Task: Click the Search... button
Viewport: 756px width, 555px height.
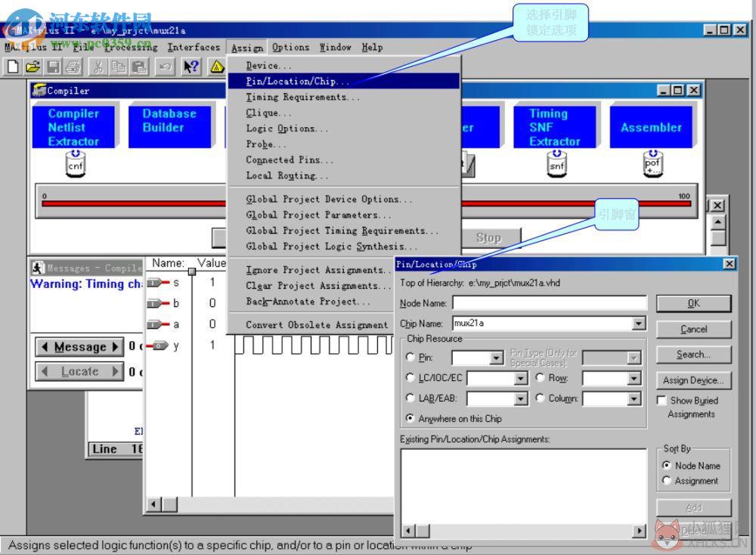Action: pos(694,355)
